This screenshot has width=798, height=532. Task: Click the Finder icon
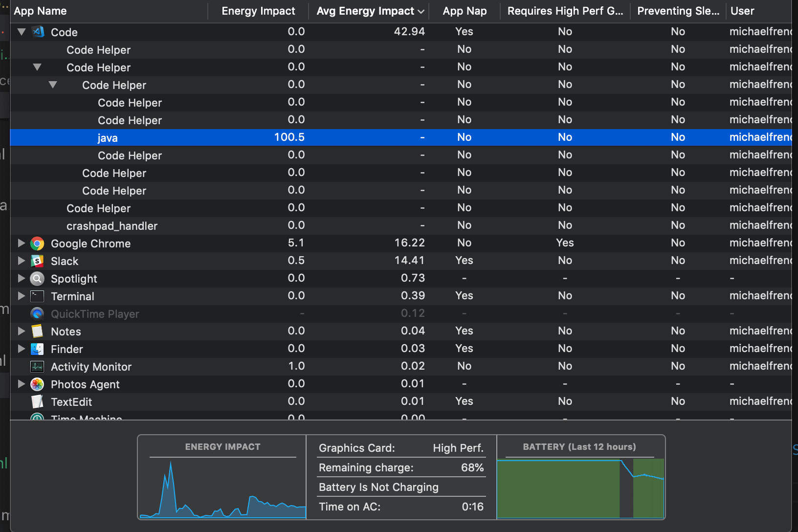click(37, 349)
